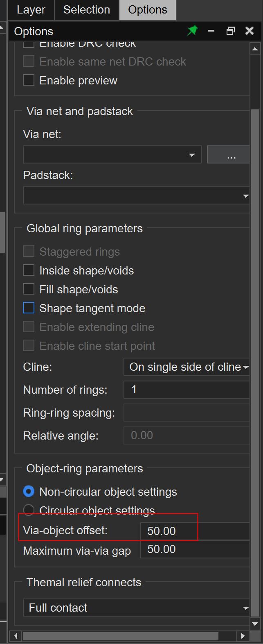
Task: Click the vertical scrollbar up arrow
Action: (x=255, y=49)
